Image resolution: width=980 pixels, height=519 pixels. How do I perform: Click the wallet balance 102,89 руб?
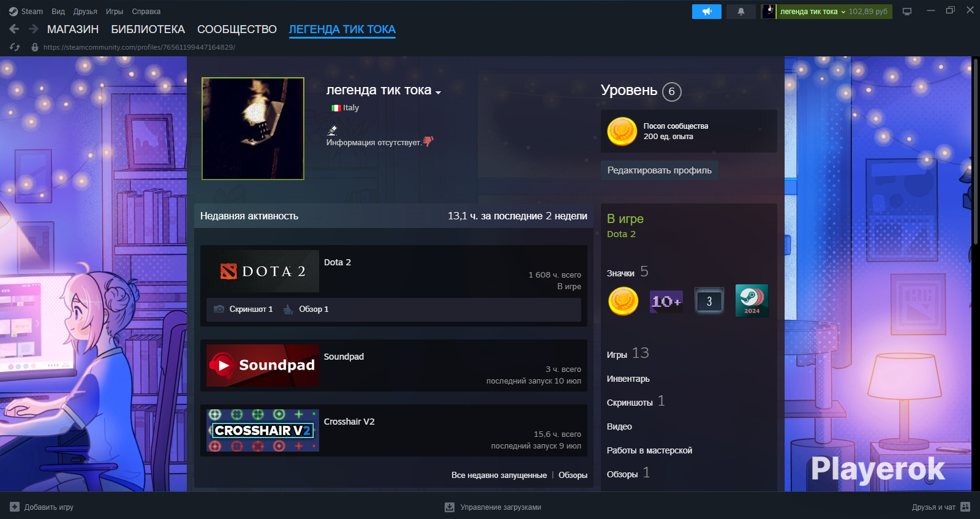coord(868,12)
